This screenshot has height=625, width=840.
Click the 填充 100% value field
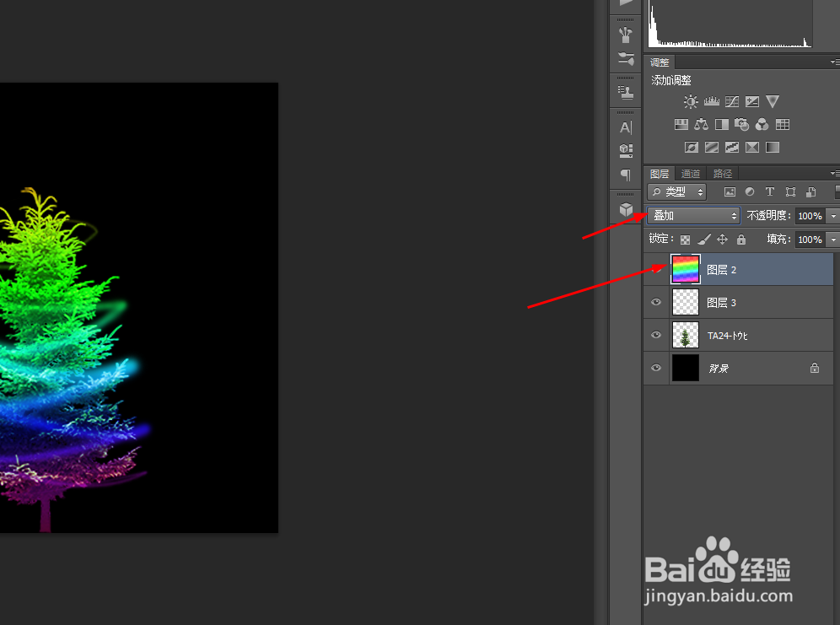pos(810,240)
